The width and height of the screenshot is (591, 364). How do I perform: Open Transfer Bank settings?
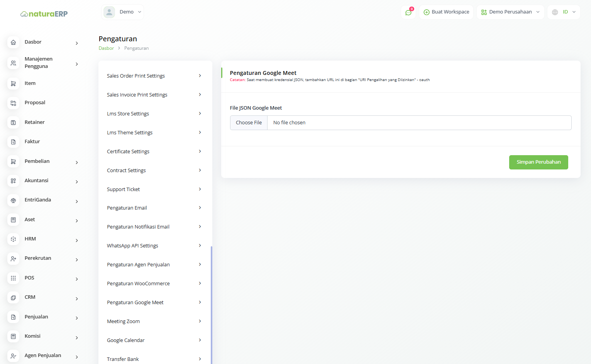tap(154, 359)
